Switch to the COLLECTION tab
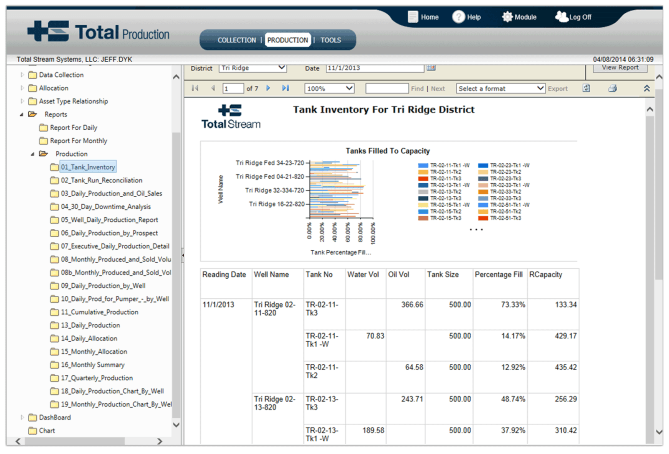Viewport: 669px width, 454px height. click(x=237, y=40)
